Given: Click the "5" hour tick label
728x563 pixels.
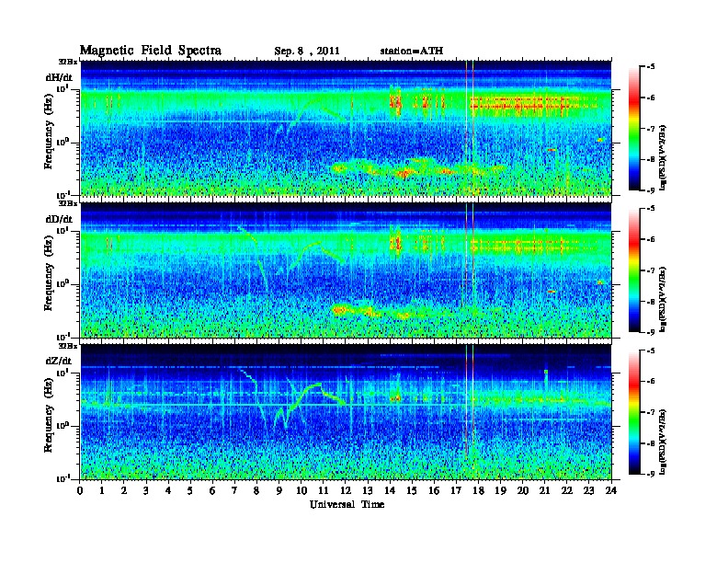Looking at the screenshot, I should (x=190, y=491).
